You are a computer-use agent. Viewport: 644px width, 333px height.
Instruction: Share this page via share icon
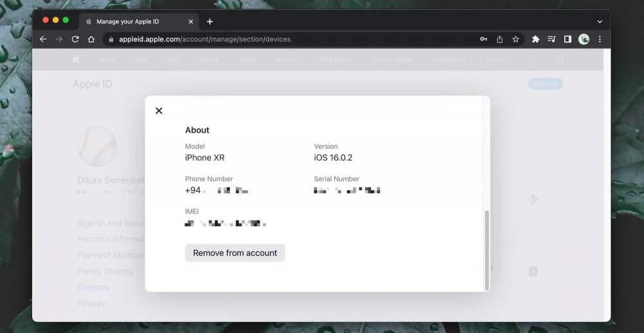point(500,39)
